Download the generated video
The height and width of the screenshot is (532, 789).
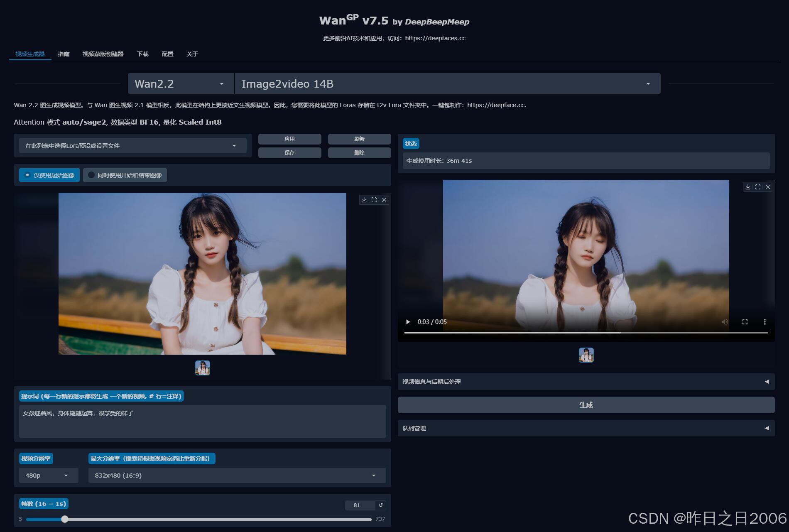point(748,187)
